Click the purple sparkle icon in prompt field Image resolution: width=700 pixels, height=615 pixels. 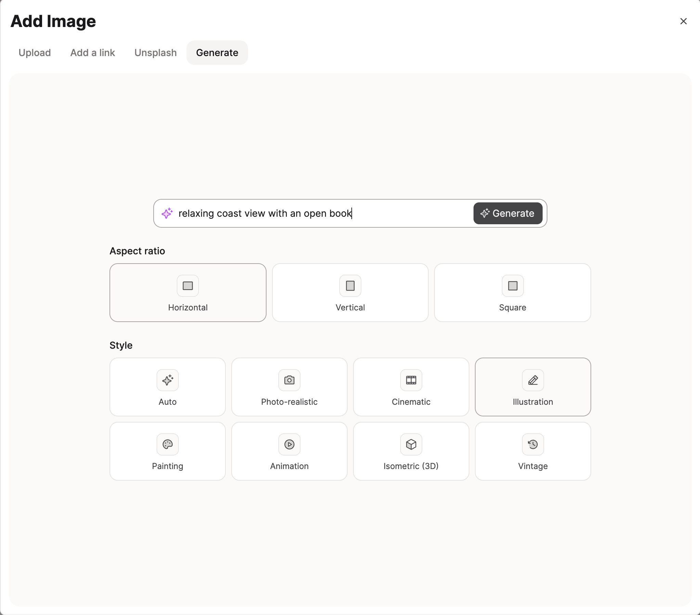tap(167, 213)
